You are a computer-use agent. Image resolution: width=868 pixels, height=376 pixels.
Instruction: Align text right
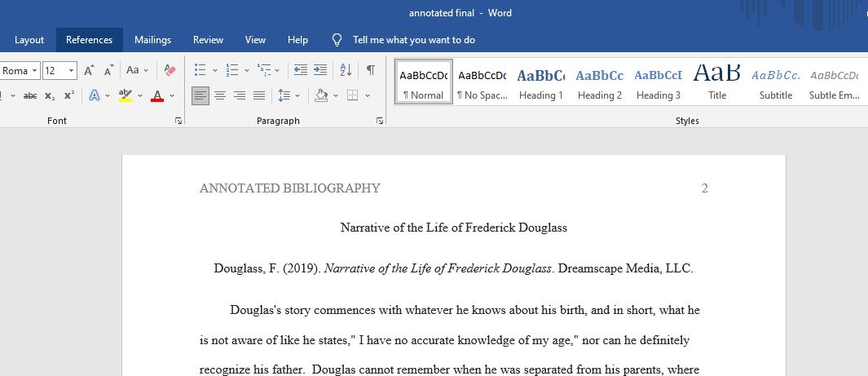coord(240,95)
